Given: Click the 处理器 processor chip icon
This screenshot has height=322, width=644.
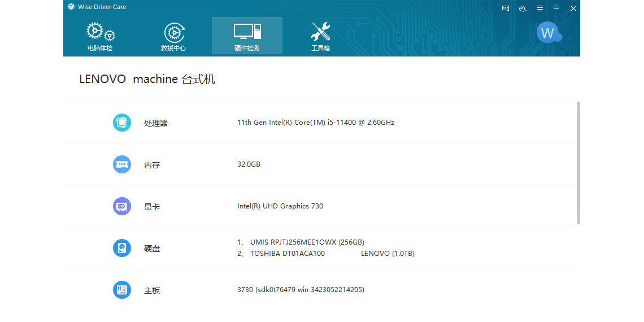Looking at the screenshot, I should (122, 123).
